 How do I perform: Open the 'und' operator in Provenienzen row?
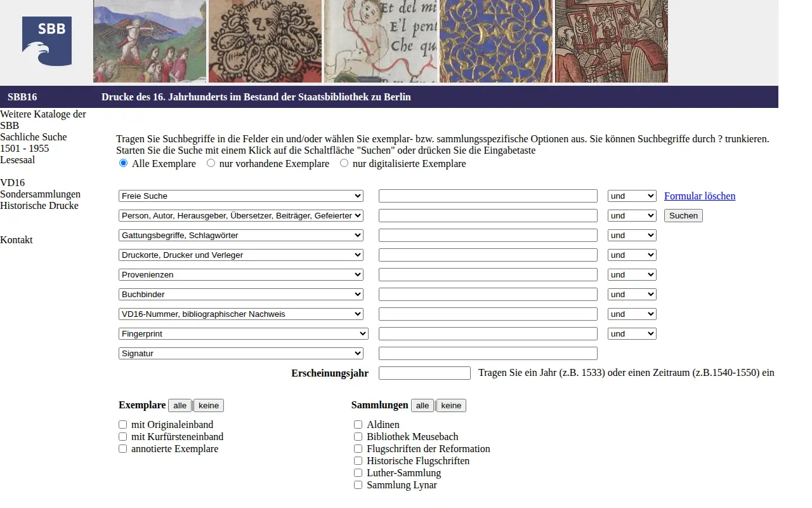632,275
